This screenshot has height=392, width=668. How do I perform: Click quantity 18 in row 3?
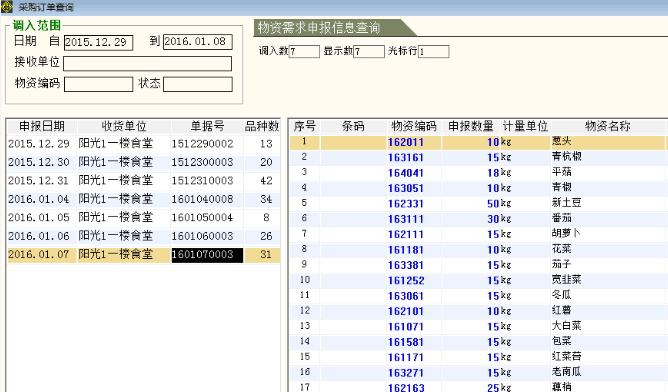click(493, 173)
